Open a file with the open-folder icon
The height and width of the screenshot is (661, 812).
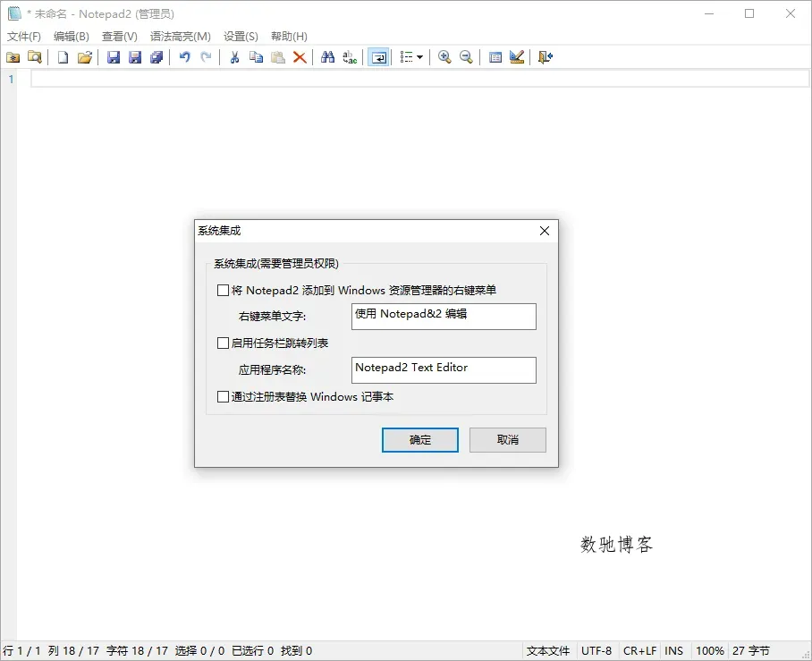pyautogui.click(x=85, y=57)
